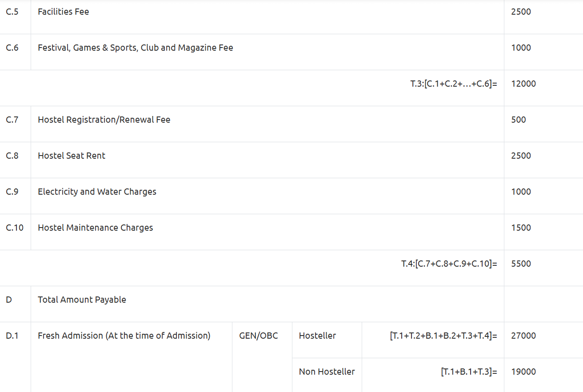This screenshot has width=583, height=392.
Task: Click the C.8 row code
Action: (x=12, y=156)
